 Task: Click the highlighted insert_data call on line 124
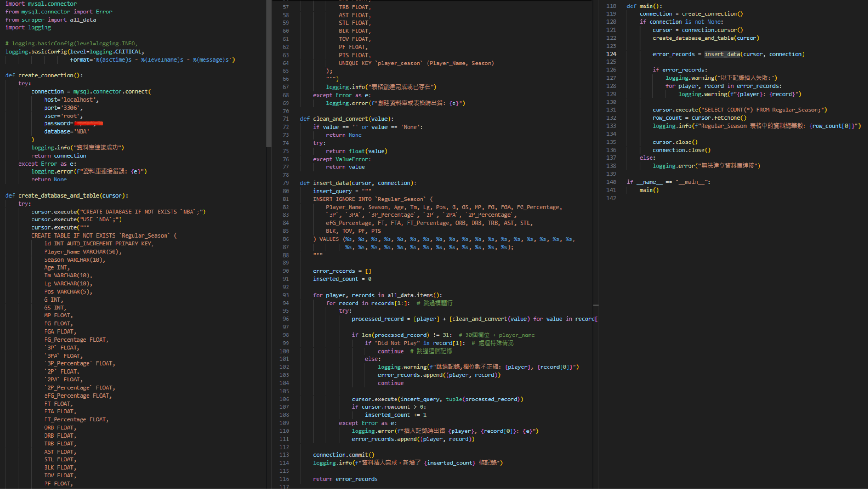tap(722, 54)
